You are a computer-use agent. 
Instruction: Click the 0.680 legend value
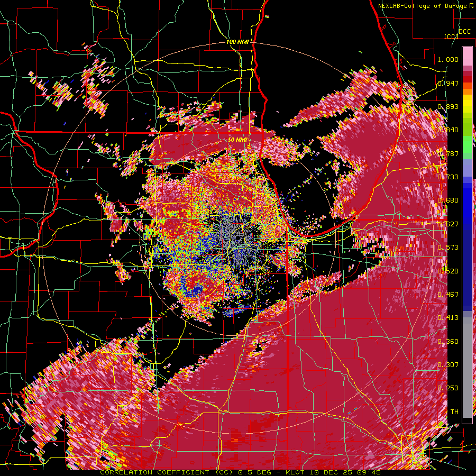click(448, 200)
